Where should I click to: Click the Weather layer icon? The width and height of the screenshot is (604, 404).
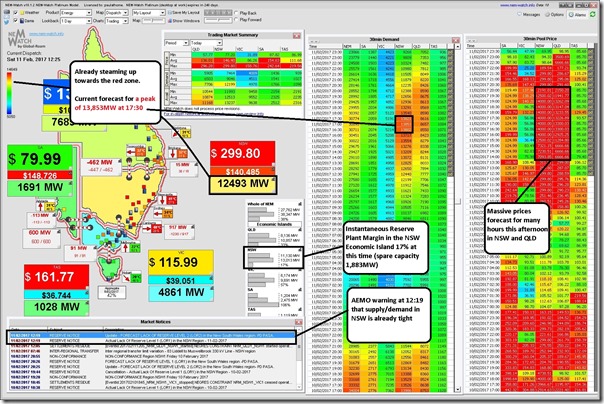click(22, 13)
